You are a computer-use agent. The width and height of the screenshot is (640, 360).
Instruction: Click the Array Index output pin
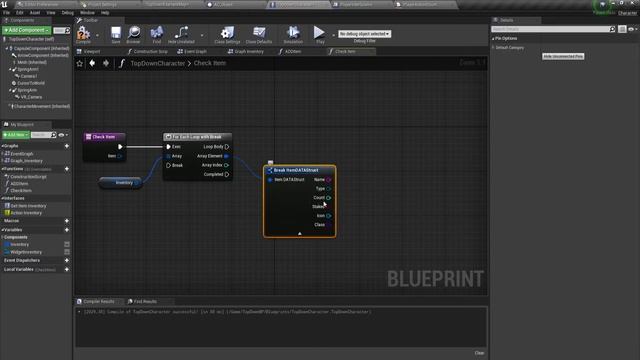tap(227, 165)
